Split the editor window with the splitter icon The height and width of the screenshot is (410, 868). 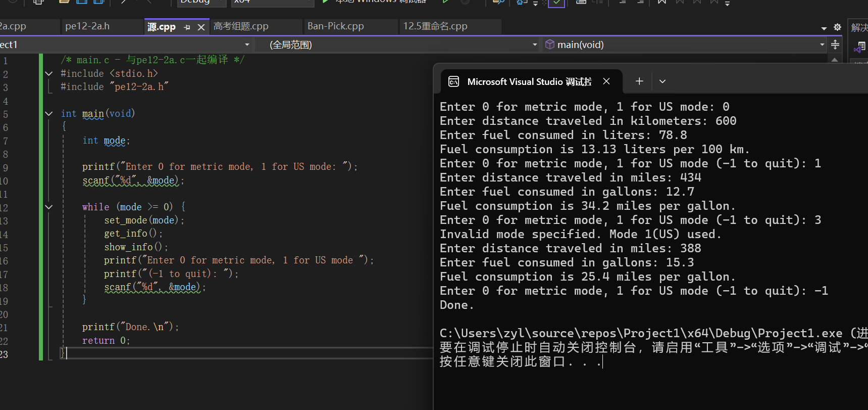(835, 44)
